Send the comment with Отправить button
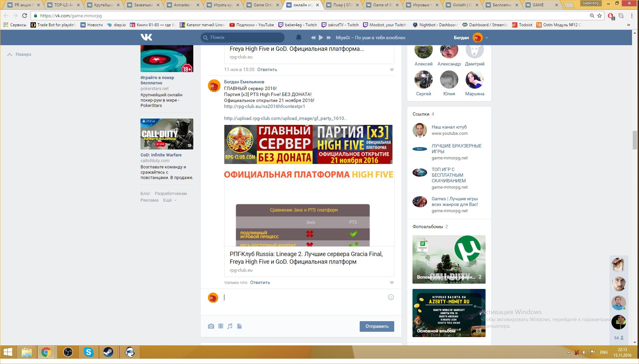This screenshot has width=639, height=364. tap(377, 326)
